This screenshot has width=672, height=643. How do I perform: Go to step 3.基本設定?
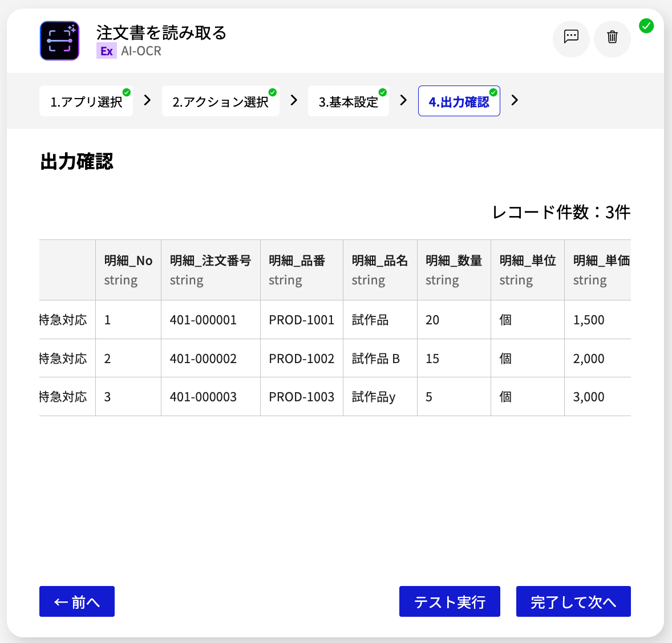(x=349, y=101)
